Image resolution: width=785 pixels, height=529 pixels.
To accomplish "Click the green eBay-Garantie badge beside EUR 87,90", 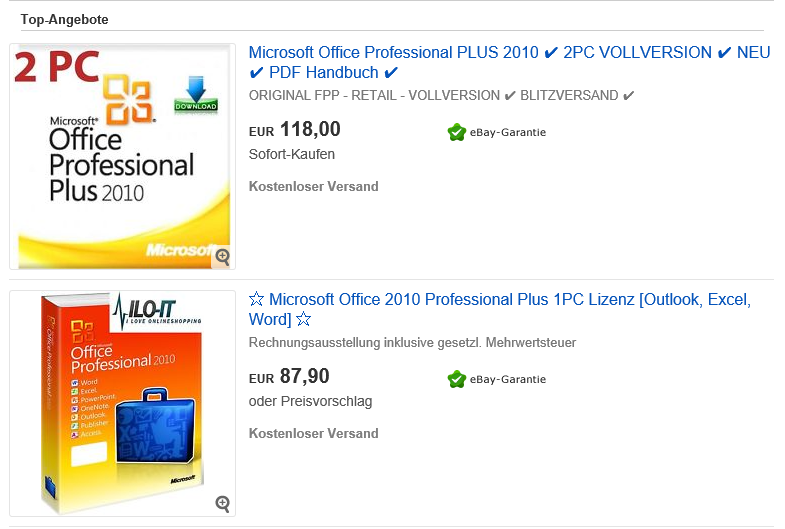I will coord(457,379).
